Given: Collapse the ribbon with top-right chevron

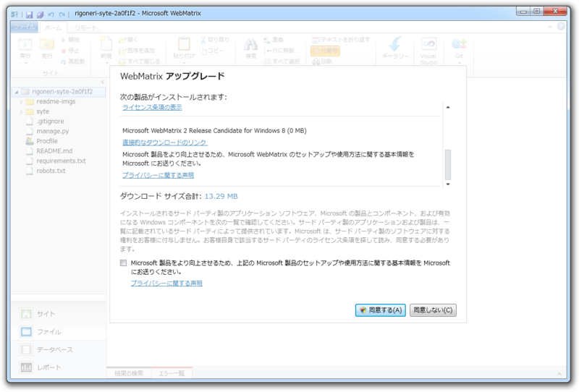Looking at the screenshot, I should [550, 27].
